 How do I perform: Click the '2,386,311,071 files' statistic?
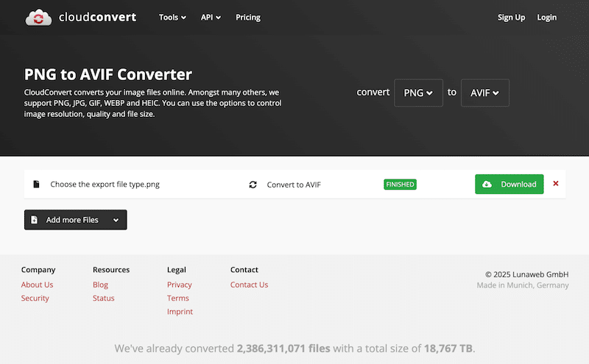(x=283, y=349)
